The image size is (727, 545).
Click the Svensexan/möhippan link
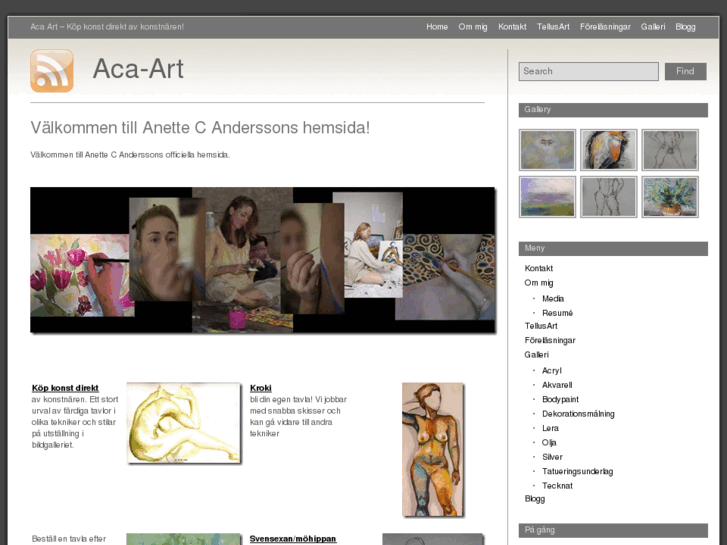[293, 539]
